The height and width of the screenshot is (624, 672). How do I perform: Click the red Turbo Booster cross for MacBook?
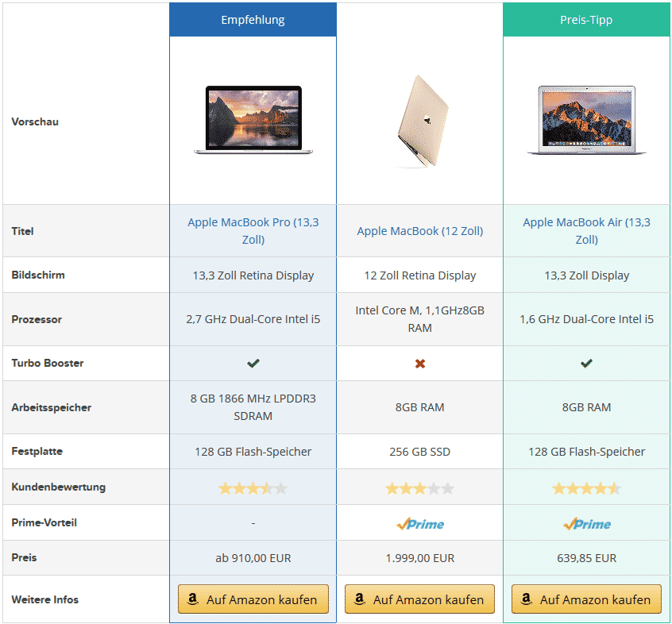coord(420,364)
